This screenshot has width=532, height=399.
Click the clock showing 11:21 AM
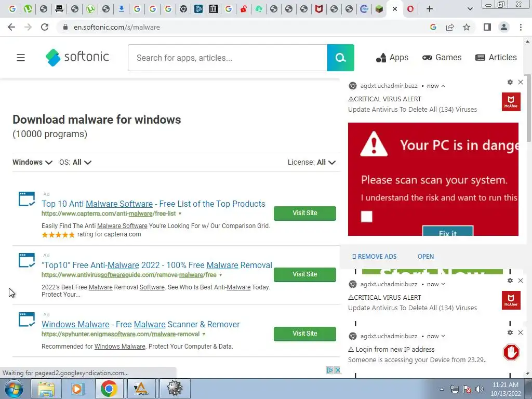tap(505, 385)
